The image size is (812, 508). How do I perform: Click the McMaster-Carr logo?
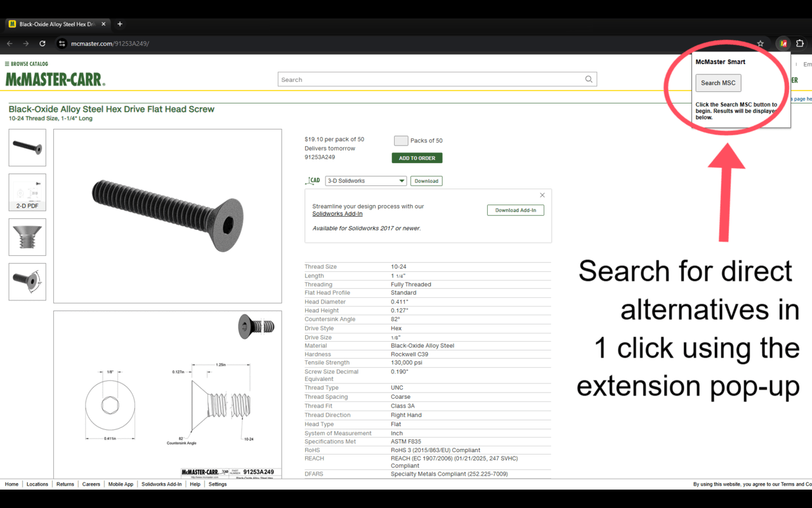(55, 79)
